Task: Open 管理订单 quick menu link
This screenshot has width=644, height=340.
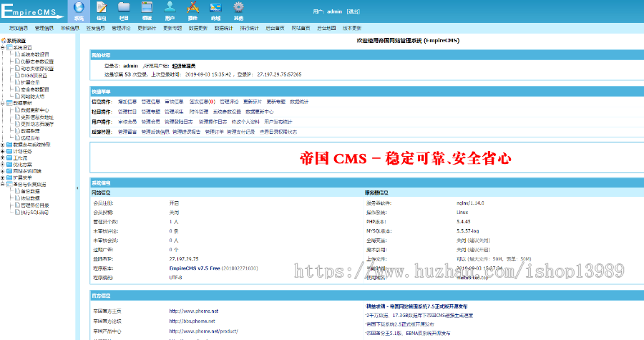Action: coord(215,132)
